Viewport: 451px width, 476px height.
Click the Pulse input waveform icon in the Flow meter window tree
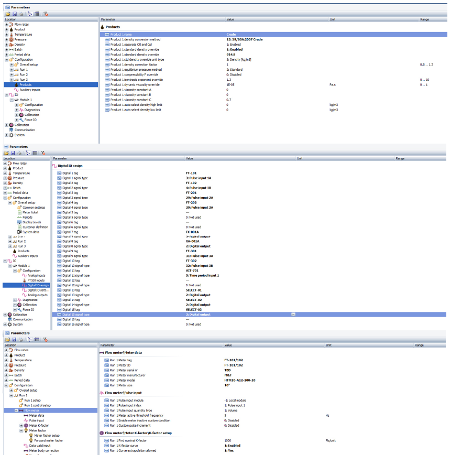point(26,420)
